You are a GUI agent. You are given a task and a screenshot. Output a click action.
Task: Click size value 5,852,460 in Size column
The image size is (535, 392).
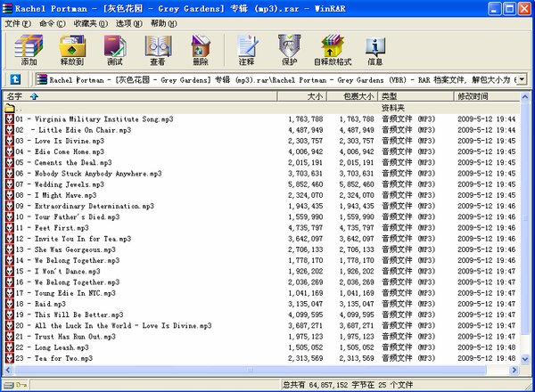click(305, 184)
